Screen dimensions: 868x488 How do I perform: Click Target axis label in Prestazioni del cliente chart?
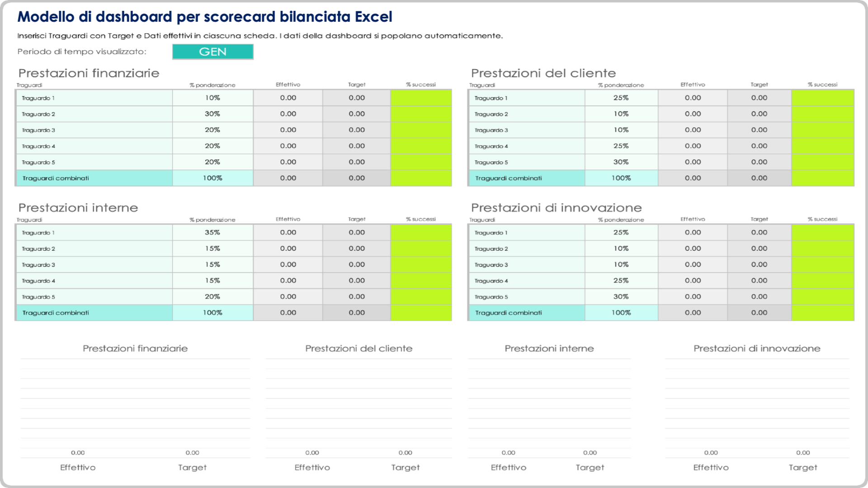[406, 468]
